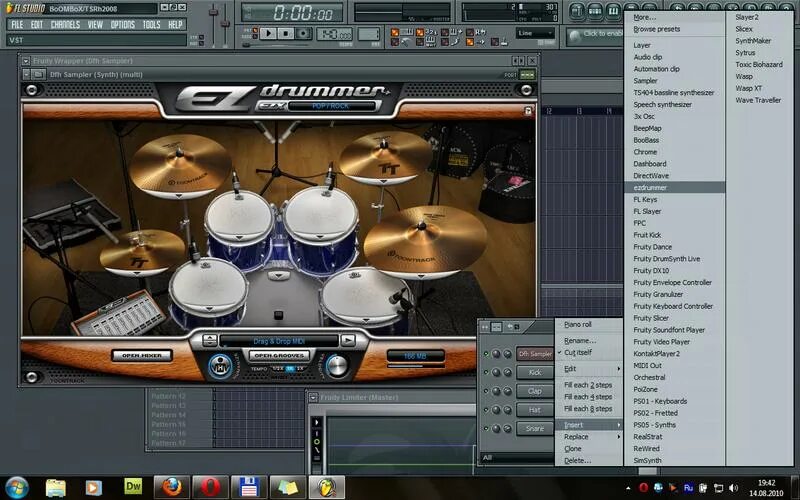The height and width of the screenshot is (500, 800).
Task: Toggle mute LED of Clap channel
Action: 486,391
